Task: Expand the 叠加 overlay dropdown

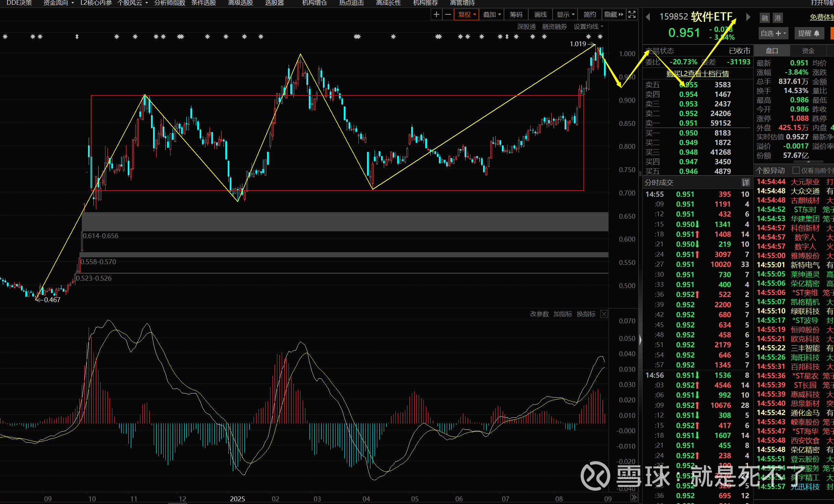Action: (492, 14)
